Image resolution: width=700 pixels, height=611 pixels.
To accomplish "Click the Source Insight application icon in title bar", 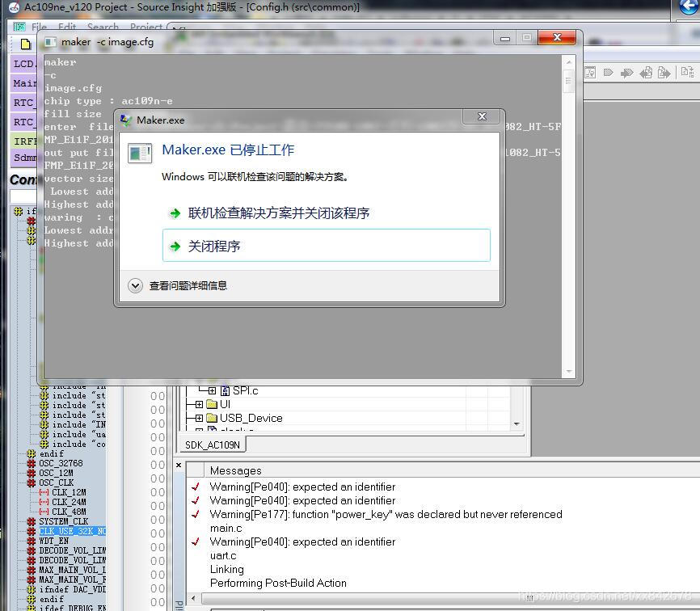I will click(15, 7).
